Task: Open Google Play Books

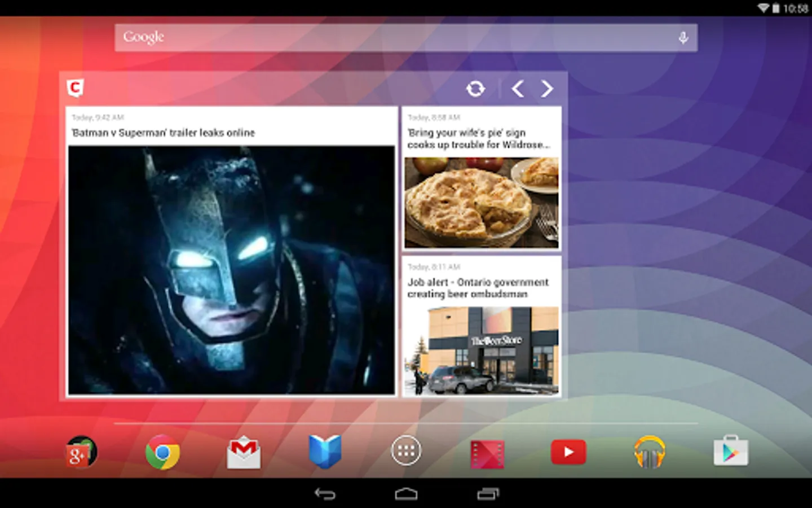Action: (325, 452)
